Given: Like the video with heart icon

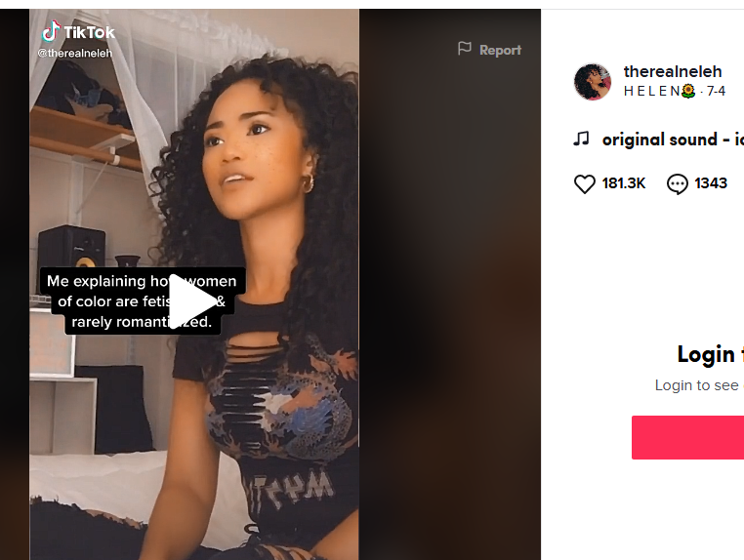Looking at the screenshot, I should pos(585,183).
